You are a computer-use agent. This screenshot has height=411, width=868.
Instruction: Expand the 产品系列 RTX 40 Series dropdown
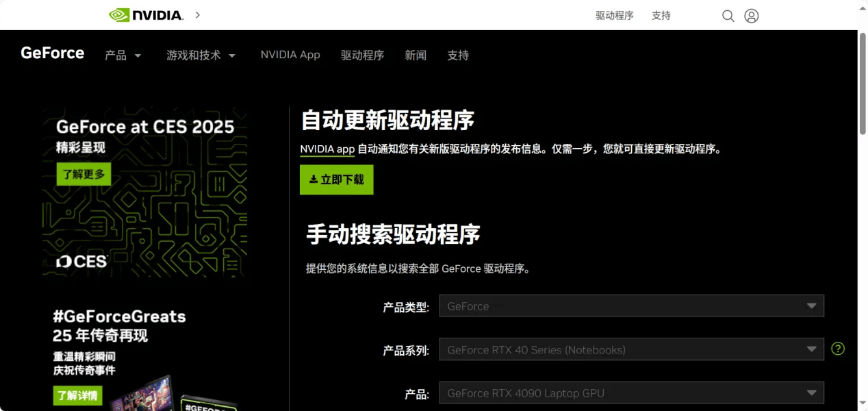click(x=630, y=349)
